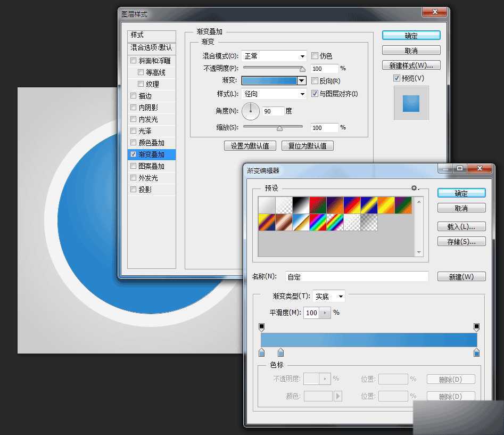Image resolution: width=504 pixels, height=435 pixels.
Task: Open the 混合模式 blend mode dropdown
Action: click(x=274, y=56)
